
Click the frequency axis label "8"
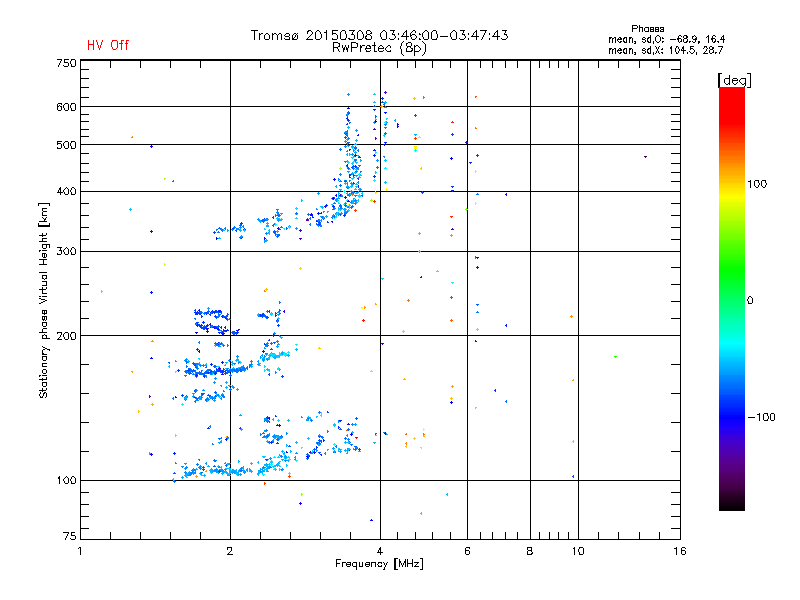tap(530, 551)
